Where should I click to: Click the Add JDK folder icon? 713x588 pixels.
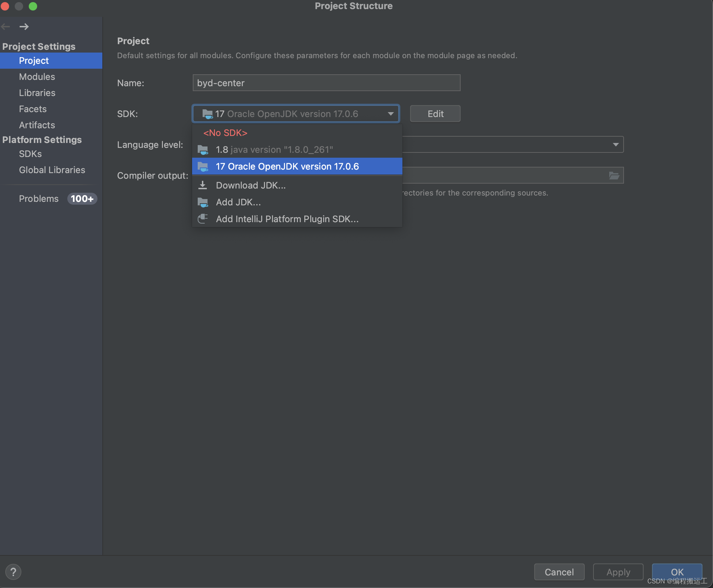[x=203, y=202]
